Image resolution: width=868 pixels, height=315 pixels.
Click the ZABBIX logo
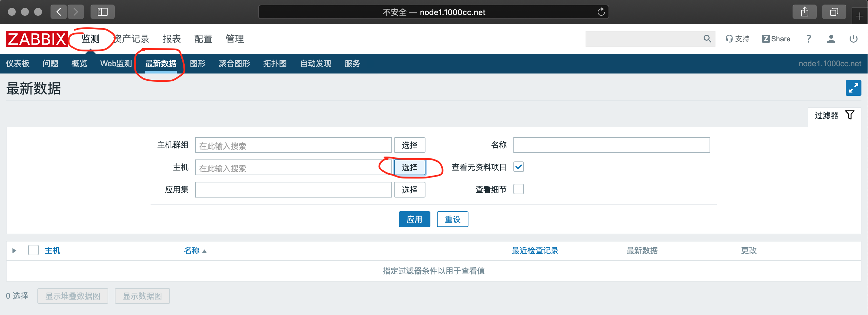tap(36, 39)
